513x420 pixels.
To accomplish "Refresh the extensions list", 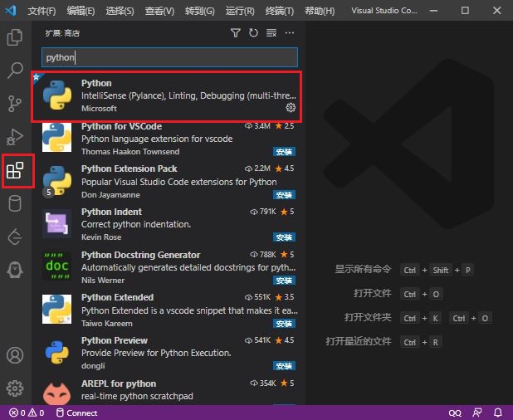I will tap(253, 32).
